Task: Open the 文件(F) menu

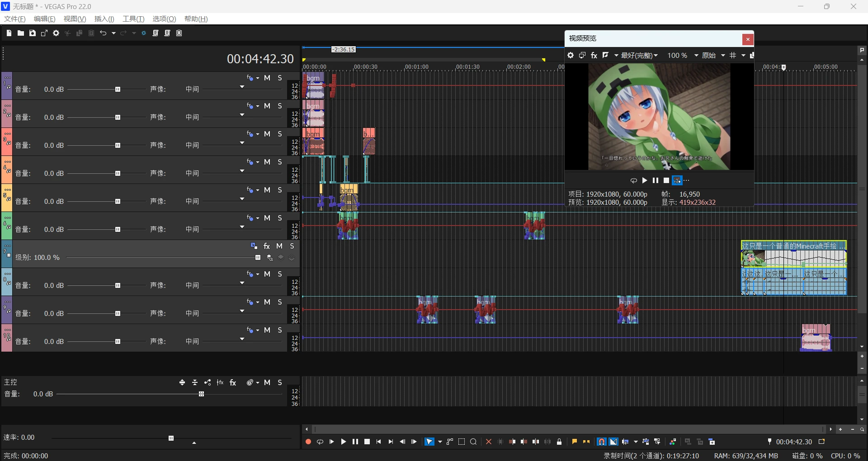Action: pyautogui.click(x=14, y=19)
